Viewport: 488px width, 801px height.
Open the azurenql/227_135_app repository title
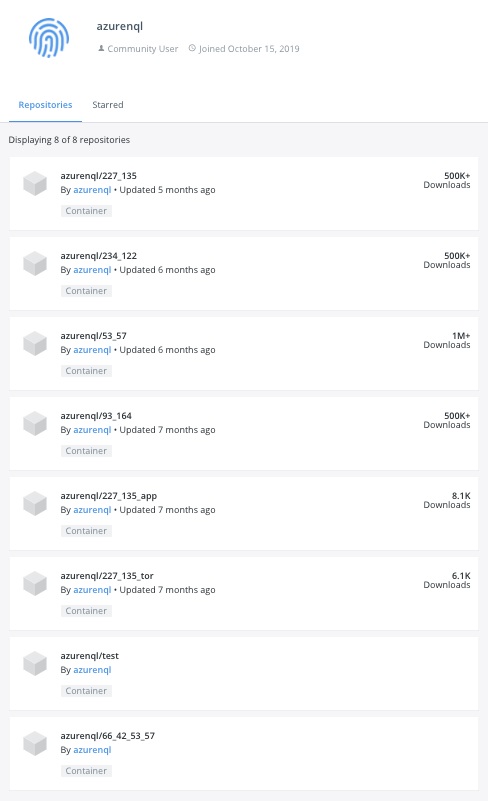109,496
